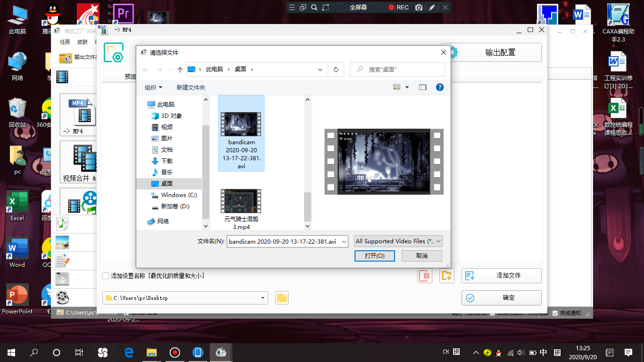Click the 输出配置 button

pyautogui.click(x=491, y=52)
